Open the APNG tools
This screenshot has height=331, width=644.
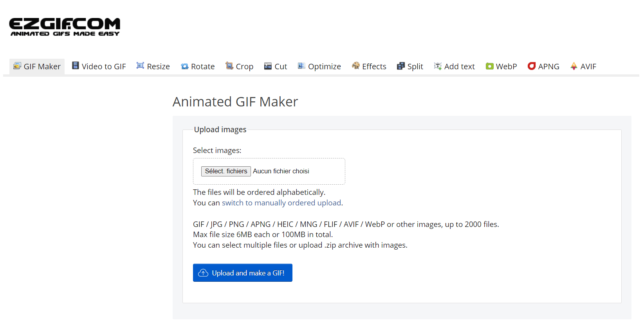[544, 67]
